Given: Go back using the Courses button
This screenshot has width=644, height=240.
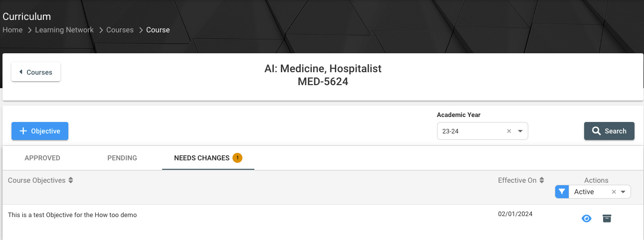Looking at the screenshot, I should tap(36, 72).
